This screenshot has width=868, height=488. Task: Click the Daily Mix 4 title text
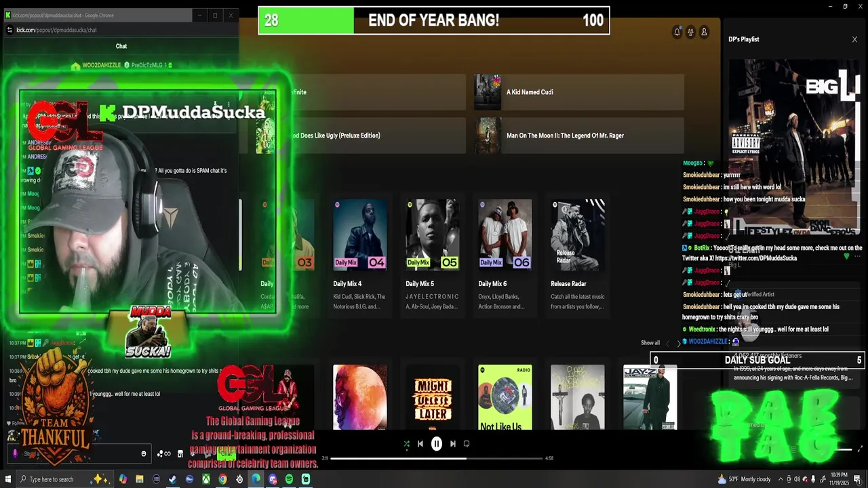[x=347, y=284]
